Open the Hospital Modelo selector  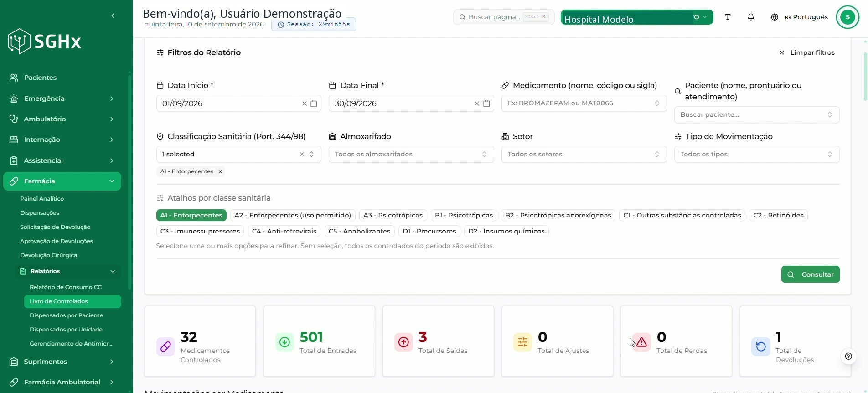637,17
